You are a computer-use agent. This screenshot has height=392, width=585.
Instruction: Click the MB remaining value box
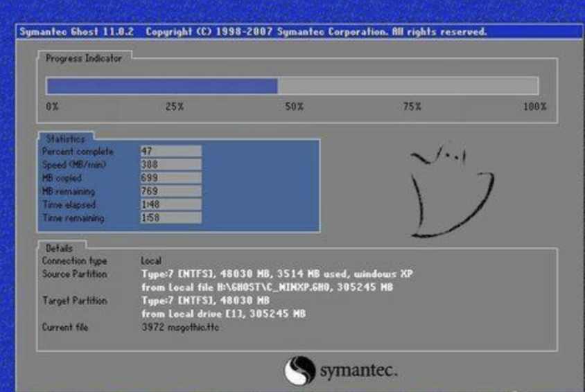(x=171, y=191)
